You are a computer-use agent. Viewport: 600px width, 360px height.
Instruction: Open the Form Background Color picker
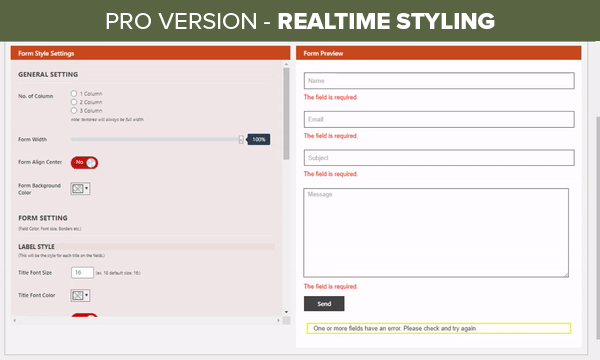pos(80,188)
